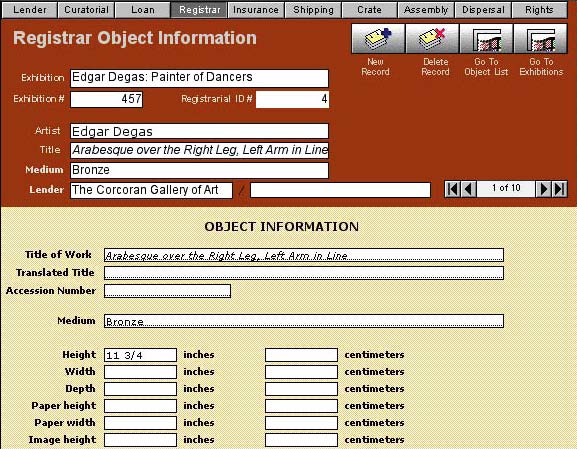Screen dimensions: 577x449
Task: Click the Object Information Medium field
Action: point(304,321)
